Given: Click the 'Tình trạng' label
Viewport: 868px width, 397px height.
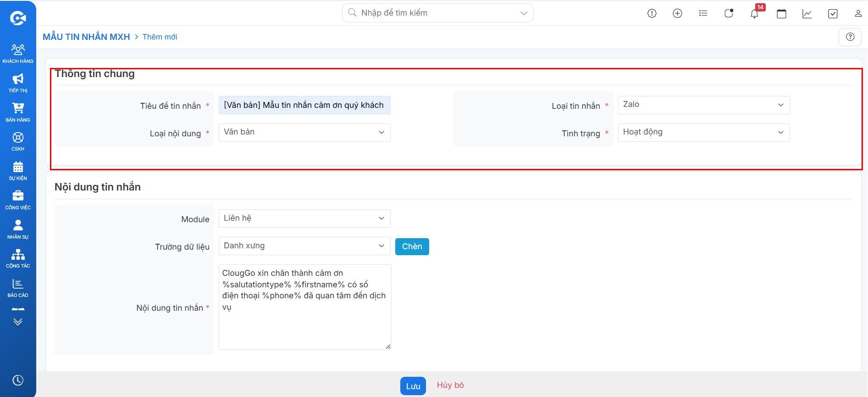Looking at the screenshot, I should tap(581, 134).
